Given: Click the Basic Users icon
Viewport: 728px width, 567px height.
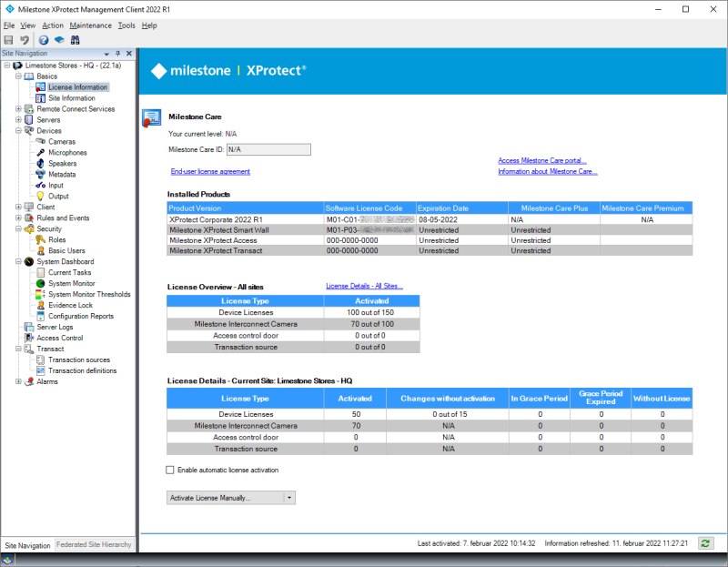Looking at the screenshot, I should point(40,251).
